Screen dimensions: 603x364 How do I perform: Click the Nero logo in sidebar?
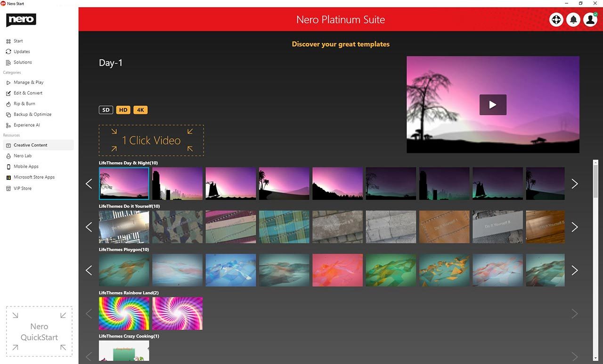pyautogui.click(x=21, y=20)
